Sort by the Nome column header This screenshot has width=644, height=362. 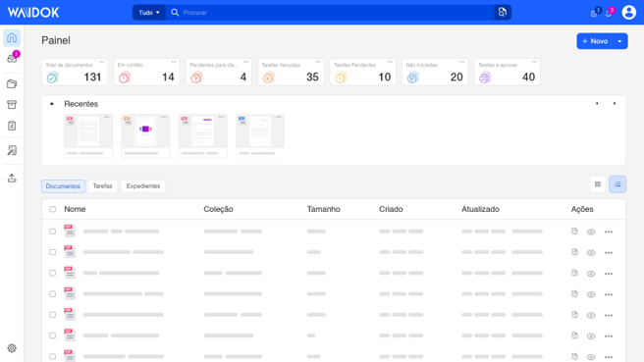(x=75, y=209)
